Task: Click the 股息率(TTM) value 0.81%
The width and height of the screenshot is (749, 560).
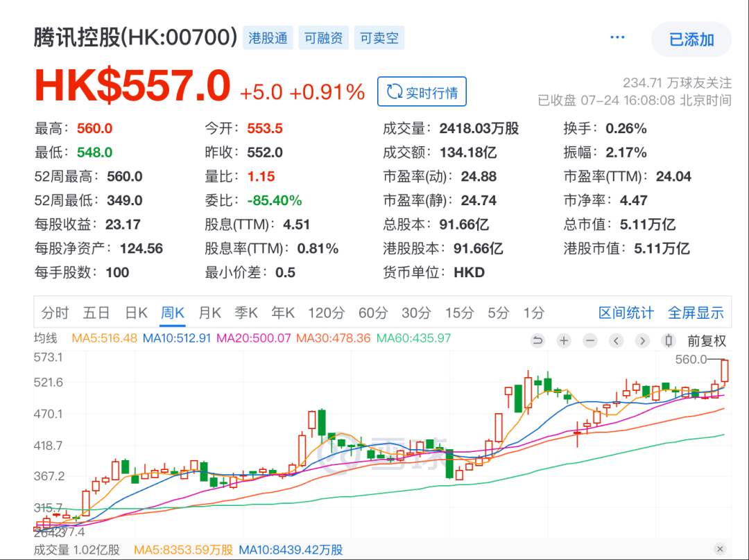Action: coord(318,249)
